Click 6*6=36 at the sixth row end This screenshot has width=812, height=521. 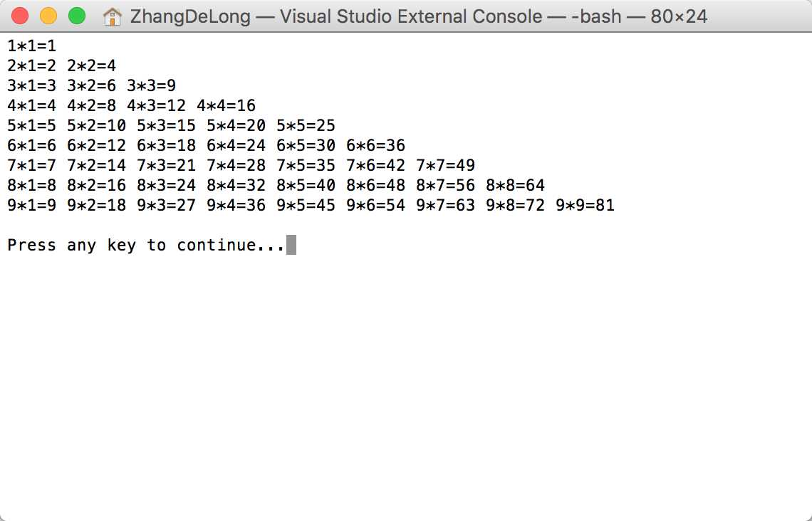376,145
